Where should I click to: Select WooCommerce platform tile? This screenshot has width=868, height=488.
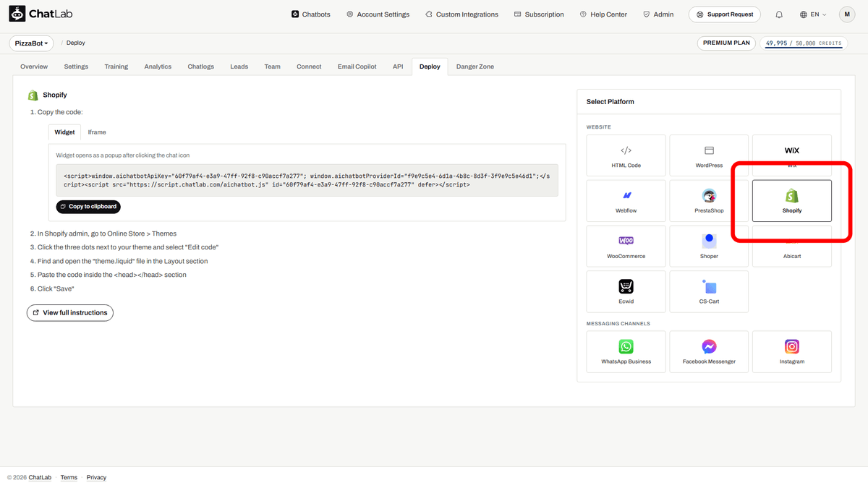[626, 247]
